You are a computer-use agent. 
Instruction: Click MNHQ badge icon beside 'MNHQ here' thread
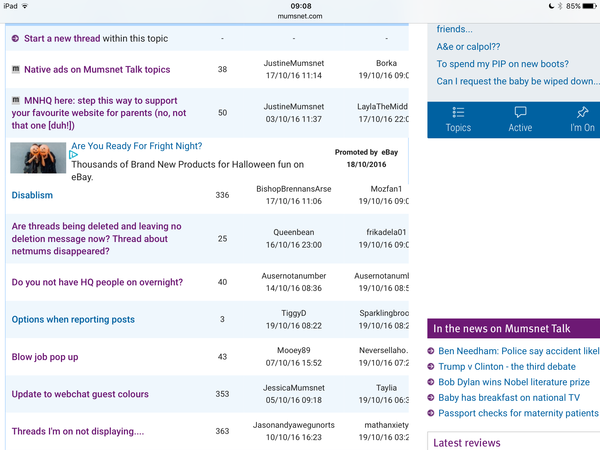[16, 100]
